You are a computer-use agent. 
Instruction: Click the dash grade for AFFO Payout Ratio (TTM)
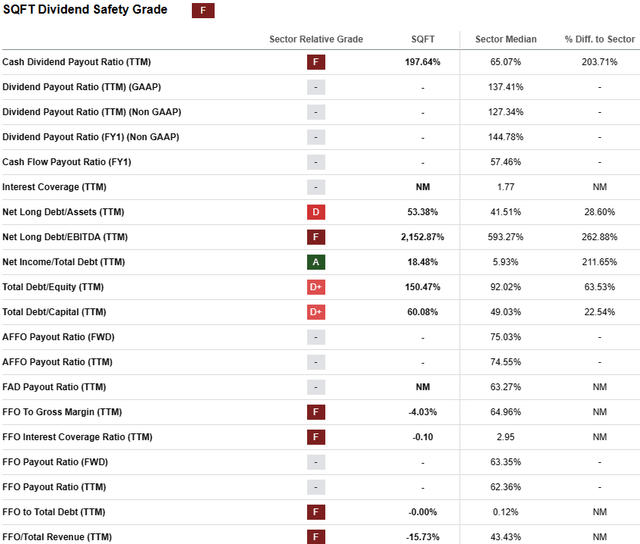pos(316,362)
